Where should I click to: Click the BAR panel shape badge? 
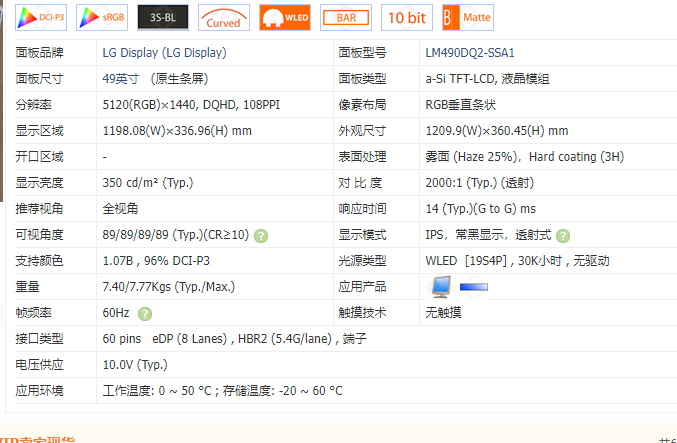click(x=346, y=18)
